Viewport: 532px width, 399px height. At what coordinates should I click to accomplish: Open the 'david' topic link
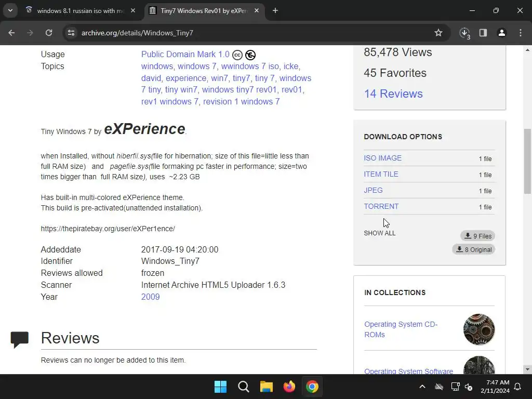point(151,78)
